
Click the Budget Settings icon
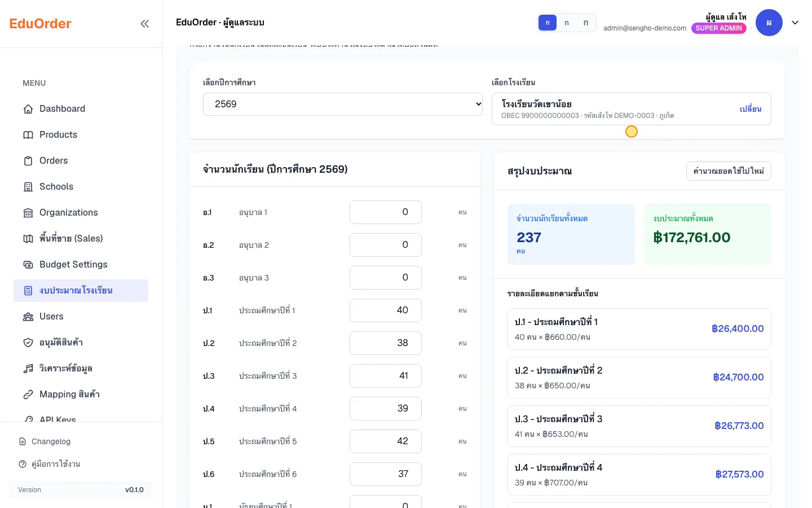(28, 265)
